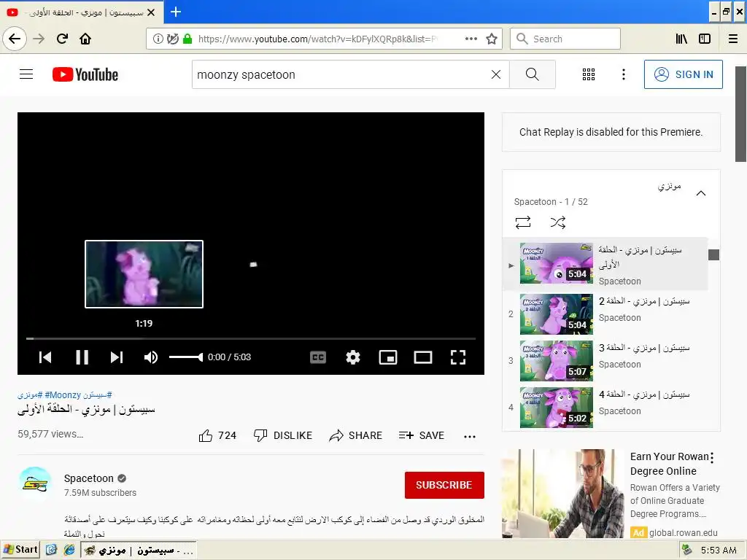Open the YouTube guide hamburger menu
Screen dimensions: 747x560
point(26,74)
